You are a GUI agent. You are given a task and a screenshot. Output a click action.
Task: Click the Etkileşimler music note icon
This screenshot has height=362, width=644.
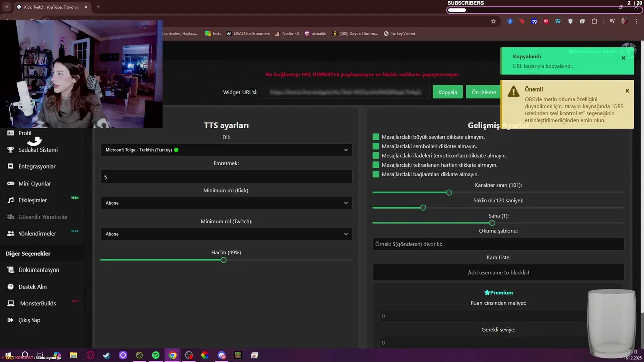click(x=10, y=200)
